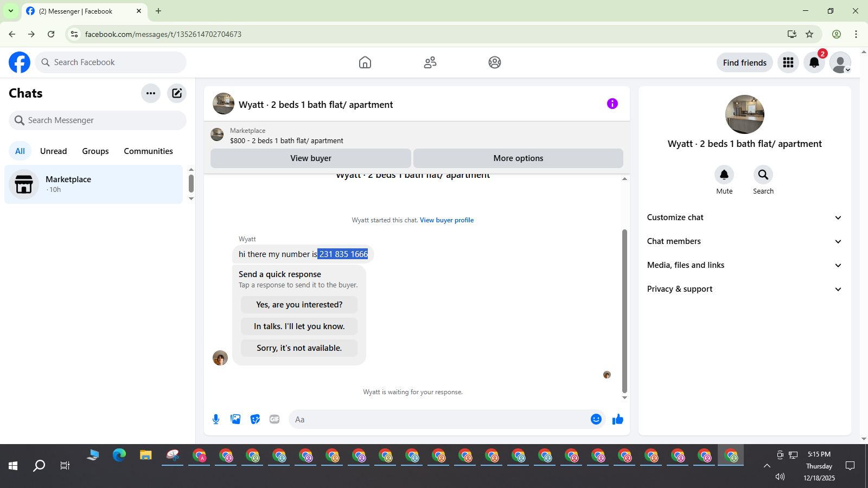Choose a sticker from the sticker icon

[x=255, y=419]
